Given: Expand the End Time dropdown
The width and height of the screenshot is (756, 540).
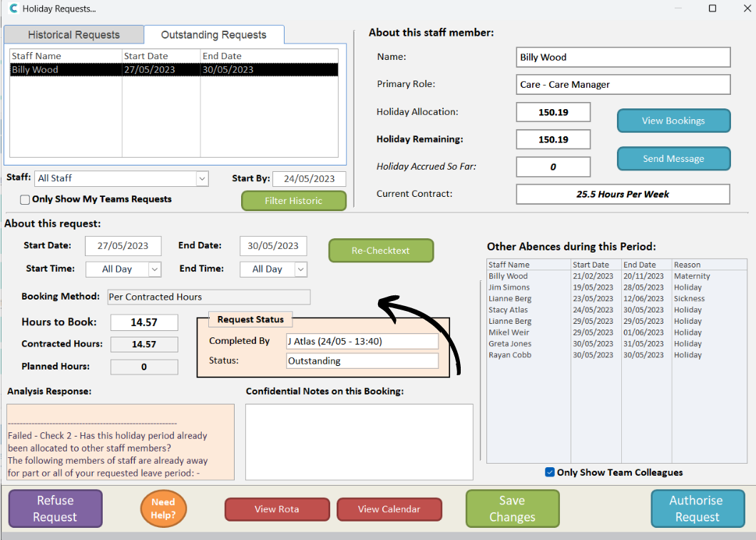Looking at the screenshot, I should pyautogui.click(x=300, y=269).
